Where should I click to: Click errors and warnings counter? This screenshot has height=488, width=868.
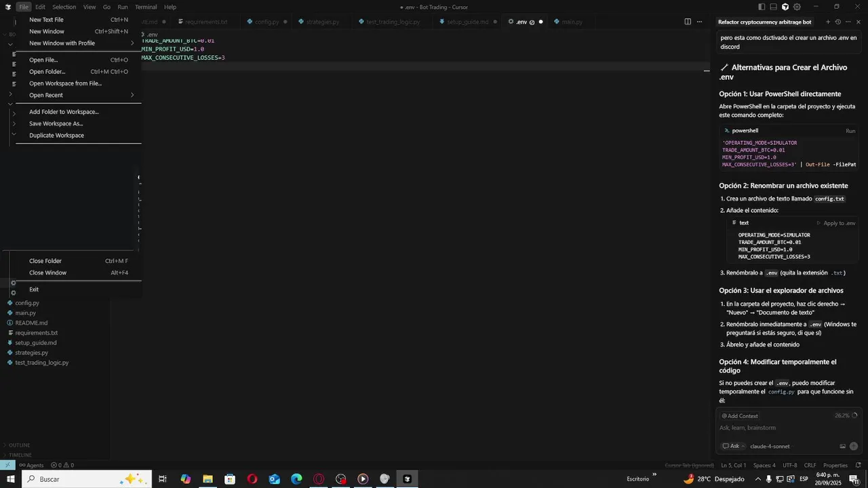(x=62, y=465)
